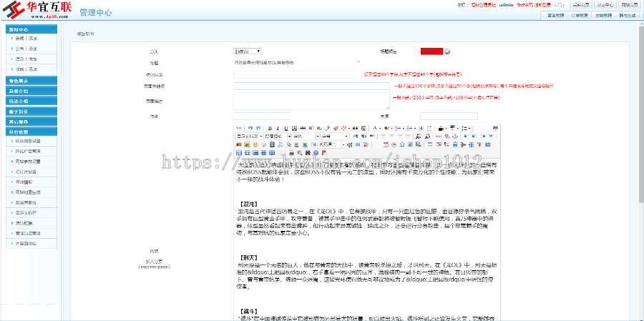Viewport: 644px width, 321px height.
Task: Open the 店铺管理 tab
Action: [x=603, y=16]
